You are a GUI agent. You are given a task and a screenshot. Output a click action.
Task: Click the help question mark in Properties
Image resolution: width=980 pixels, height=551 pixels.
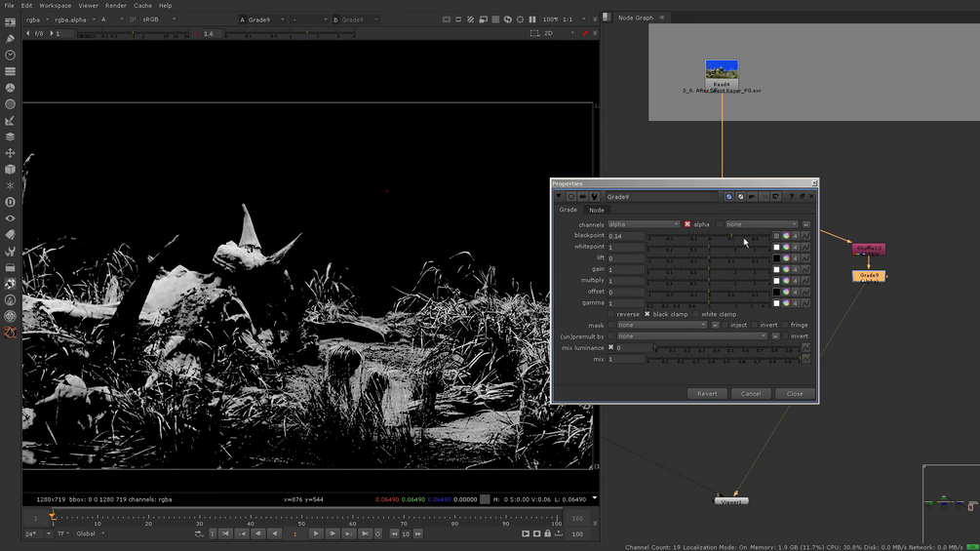(x=791, y=197)
